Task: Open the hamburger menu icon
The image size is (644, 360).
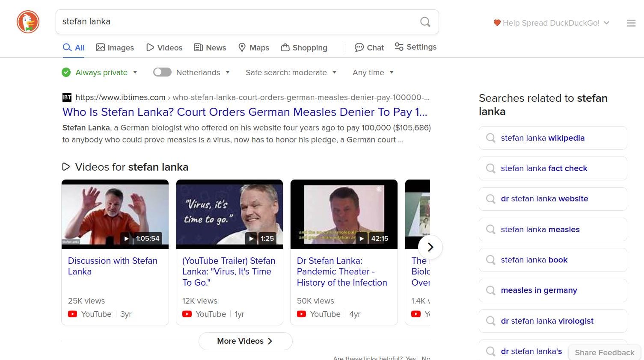Action: pos(631,23)
